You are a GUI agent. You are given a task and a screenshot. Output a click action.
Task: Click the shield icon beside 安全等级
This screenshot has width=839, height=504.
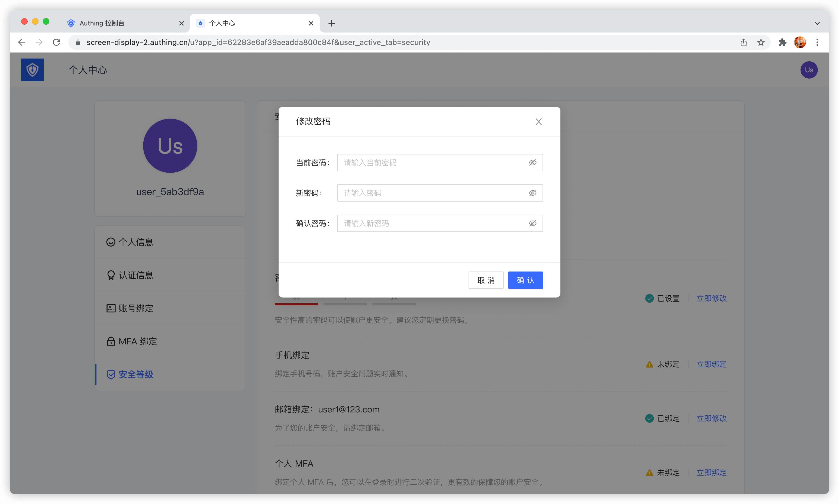pyautogui.click(x=111, y=374)
